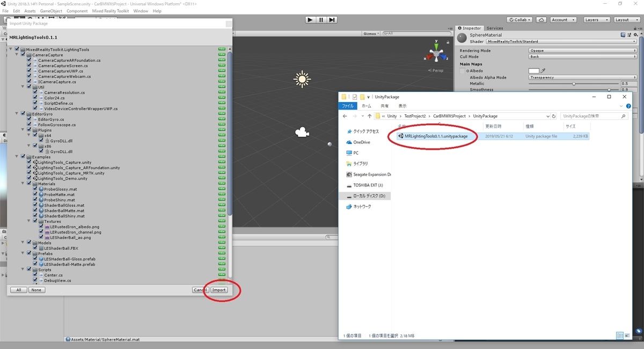Screen dimensions: 644x349
Task: Click the Step frame button
Action: pos(332,20)
